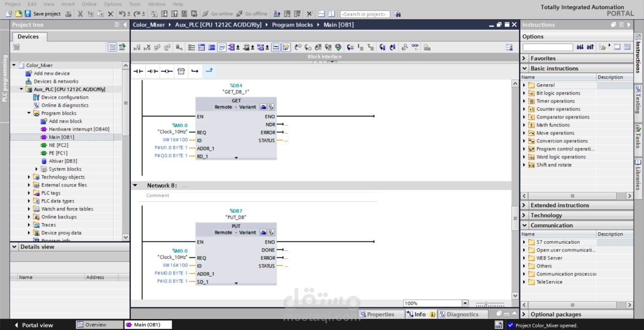Split editor space vertically icon

[x=332, y=14]
